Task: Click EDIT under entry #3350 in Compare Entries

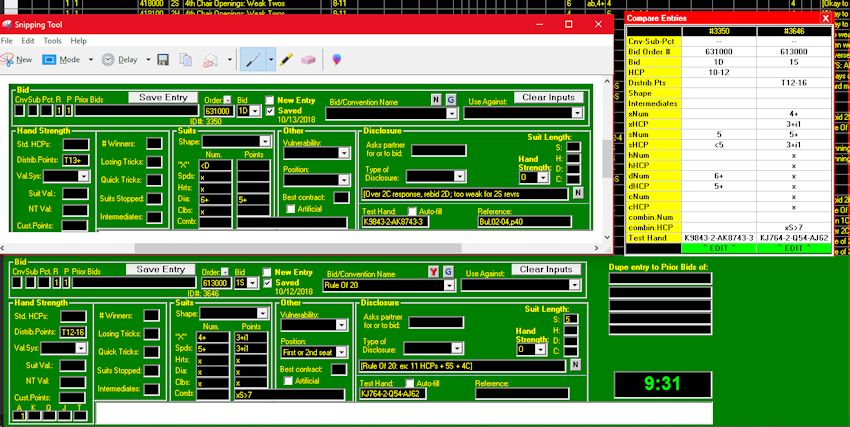Action: 719,248
